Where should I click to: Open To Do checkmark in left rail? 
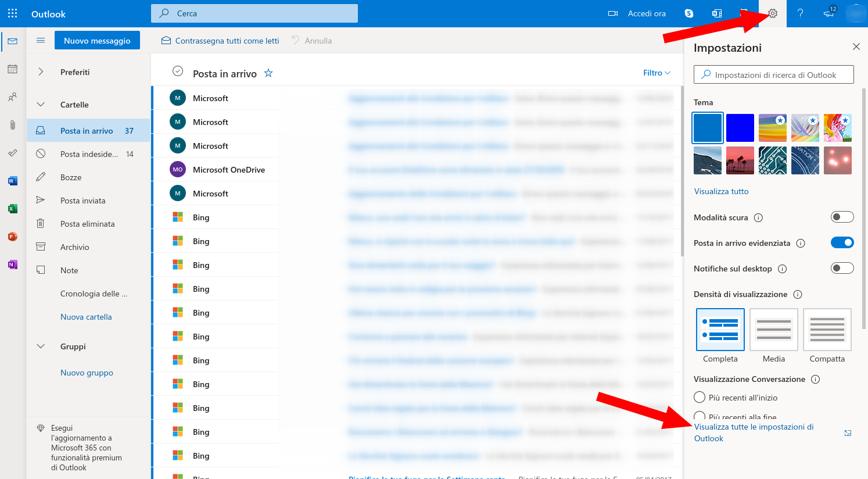click(13, 153)
